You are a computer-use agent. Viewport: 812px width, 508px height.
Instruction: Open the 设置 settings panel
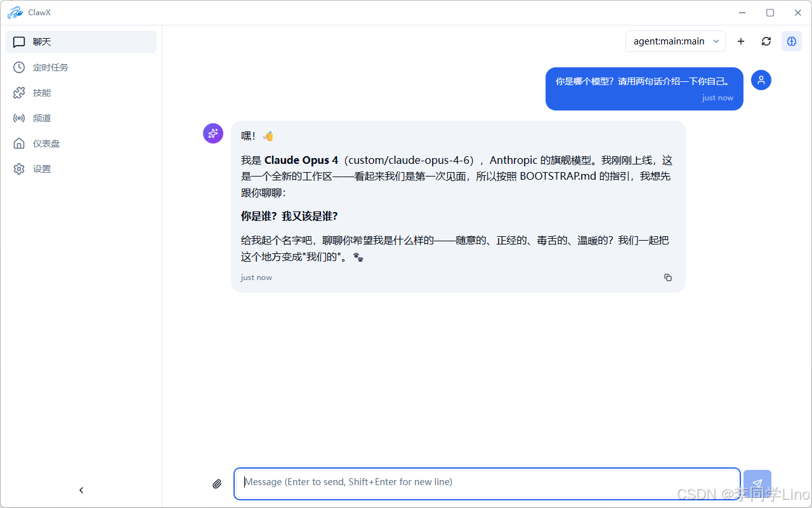[x=42, y=168]
